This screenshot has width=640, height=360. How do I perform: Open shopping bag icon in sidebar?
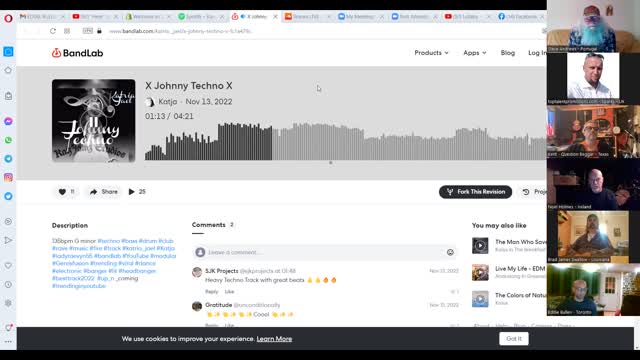8,96
